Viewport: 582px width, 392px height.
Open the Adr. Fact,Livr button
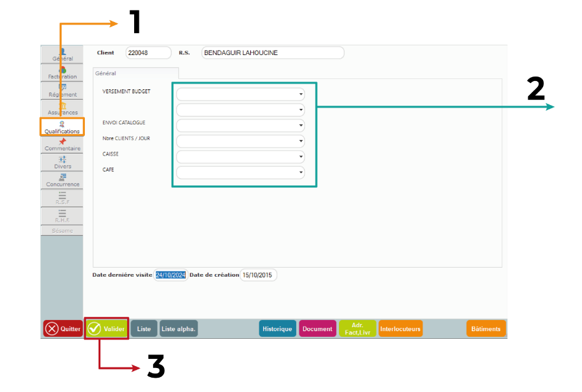coord(358,329)
